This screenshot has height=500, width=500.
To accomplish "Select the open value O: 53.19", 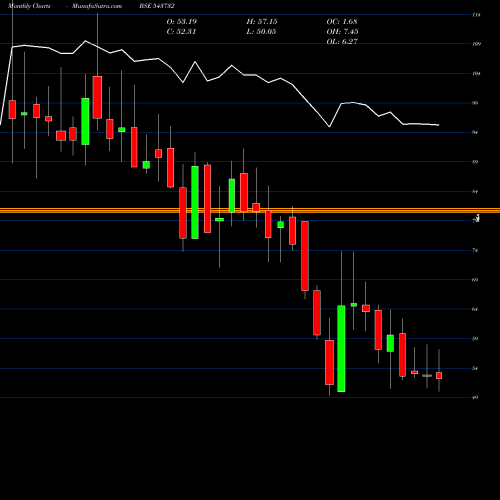I will tap(182, 22).
